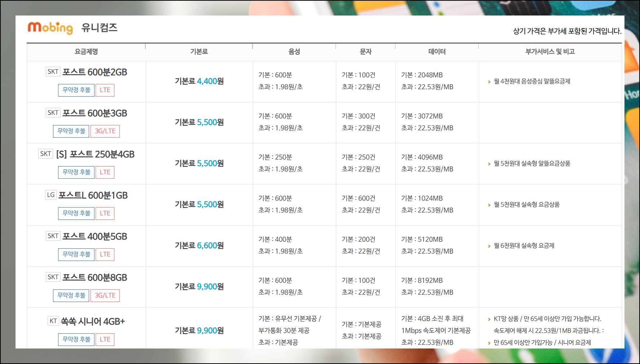Click the KT망 상품 senior eligibility note
This screenshot has width=640, height=364.
[547, 319]
